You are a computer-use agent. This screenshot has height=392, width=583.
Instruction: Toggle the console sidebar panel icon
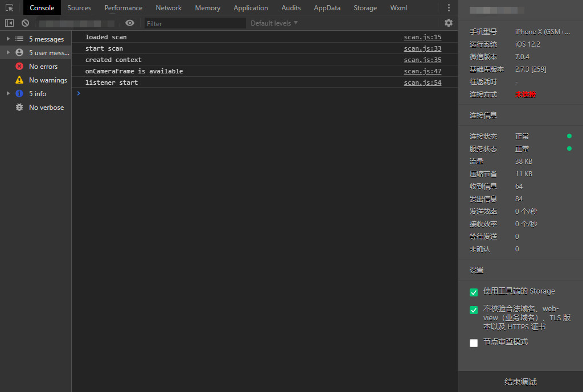9,23
